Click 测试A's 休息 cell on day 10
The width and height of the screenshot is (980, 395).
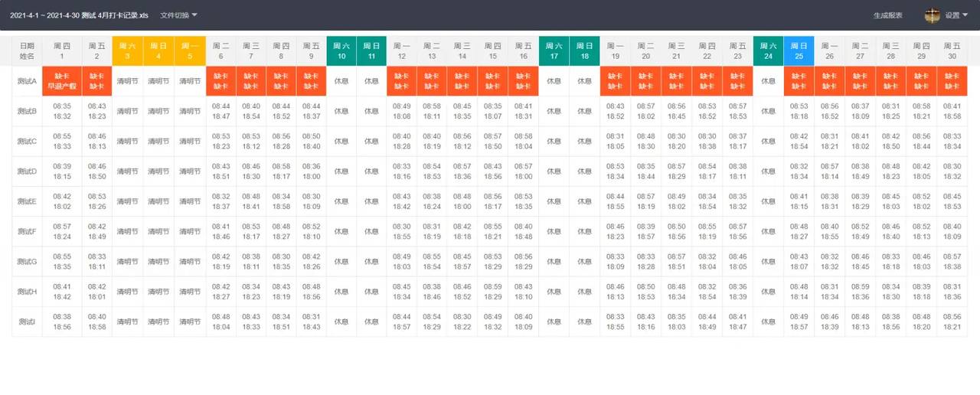pos(341,81)
